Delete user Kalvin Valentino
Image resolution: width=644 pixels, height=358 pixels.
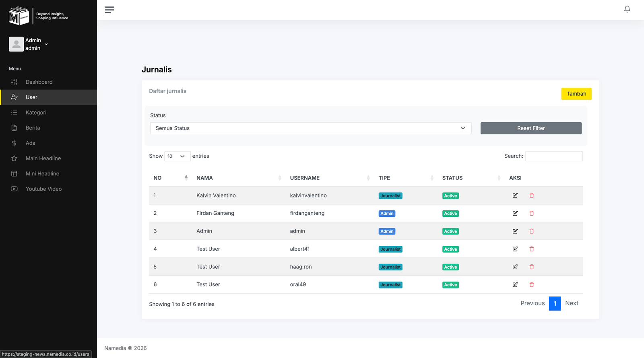pos(532,195)
